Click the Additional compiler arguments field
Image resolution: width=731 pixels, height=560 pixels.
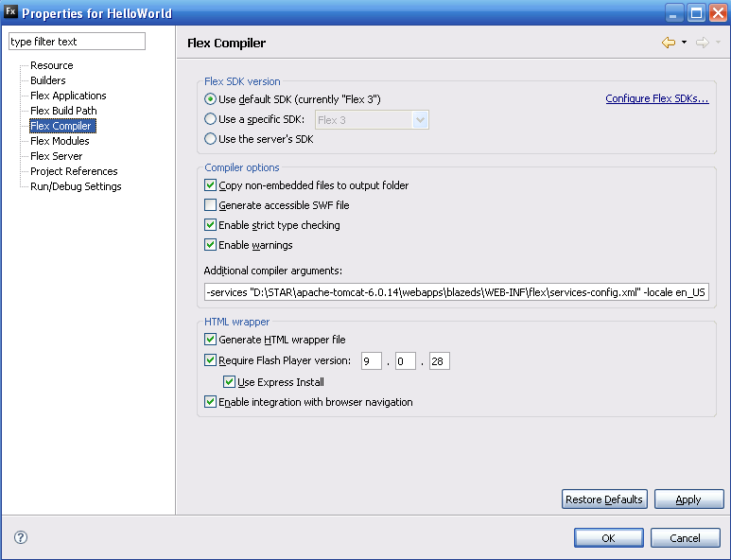coord(457,292)
